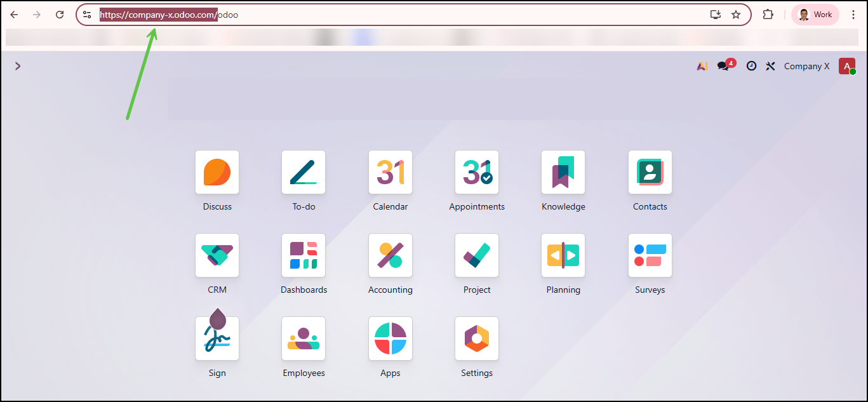Screen dimensions: 868x402
Task: Open Chrome's three-dot menu
Action: click(853, 15)
